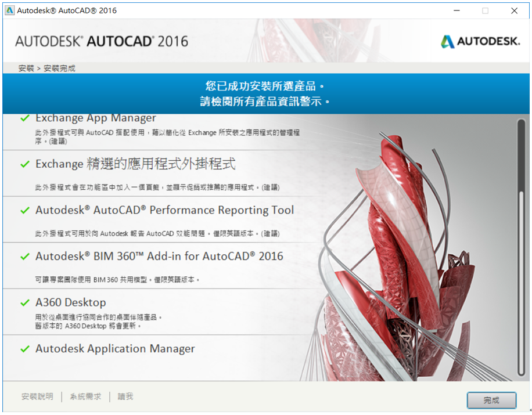The image size is (532, 415).
Task: Click the 安裝 breadcrumb text
Action: (26, 68)
